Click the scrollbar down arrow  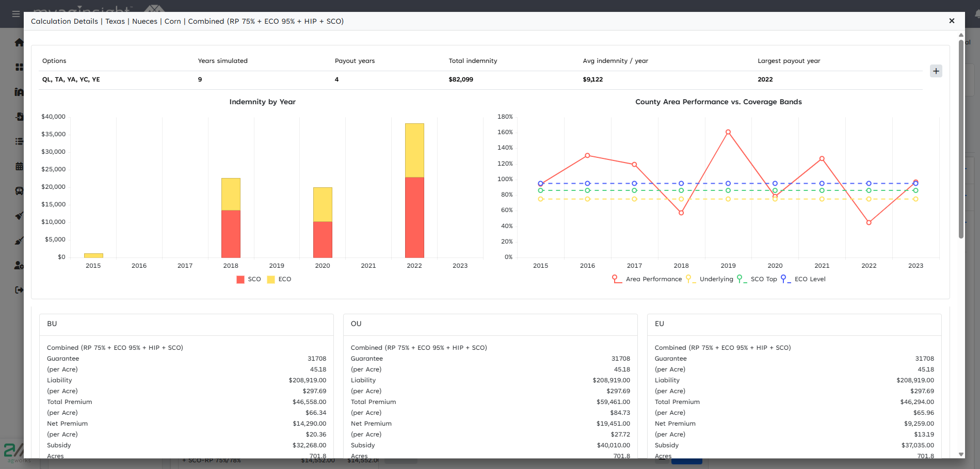point(961,455)
